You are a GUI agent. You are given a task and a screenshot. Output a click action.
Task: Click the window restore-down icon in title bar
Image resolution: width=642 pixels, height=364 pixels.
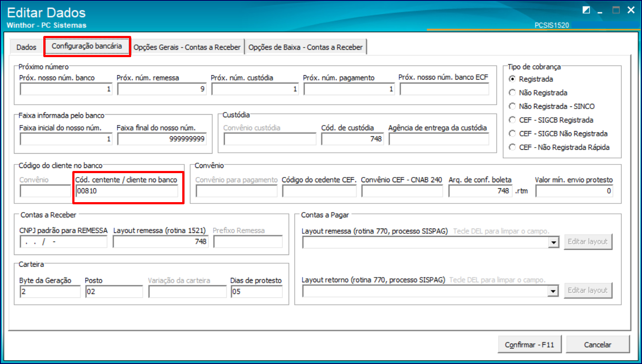586,10
